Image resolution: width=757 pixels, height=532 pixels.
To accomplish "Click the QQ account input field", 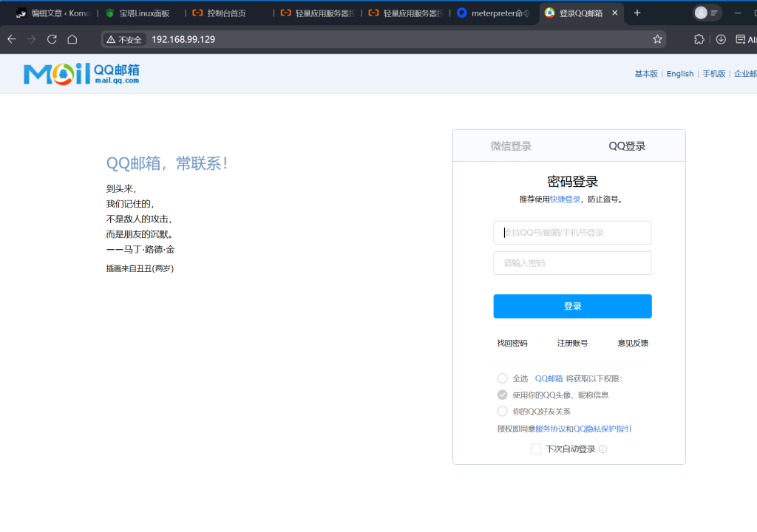I will click(x=572, y=232).
